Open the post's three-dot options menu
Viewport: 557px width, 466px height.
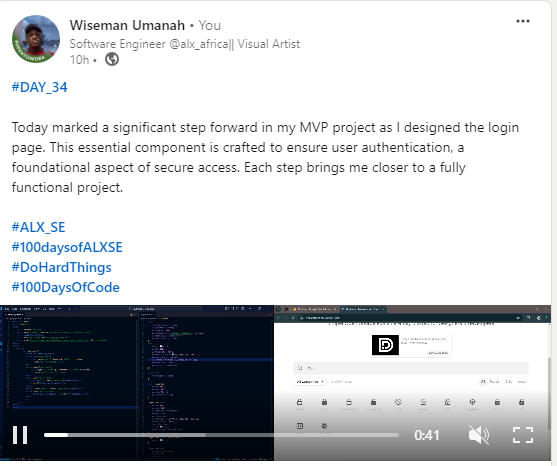523,21
